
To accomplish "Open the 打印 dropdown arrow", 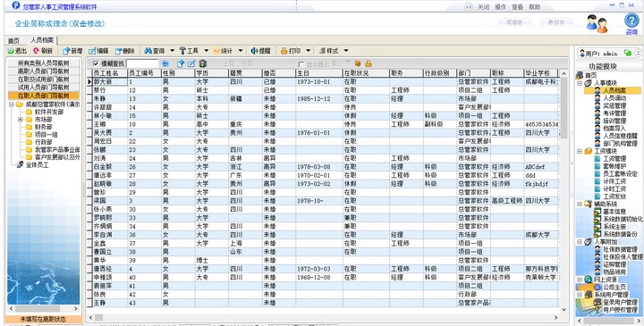I will tap(308, 51).
